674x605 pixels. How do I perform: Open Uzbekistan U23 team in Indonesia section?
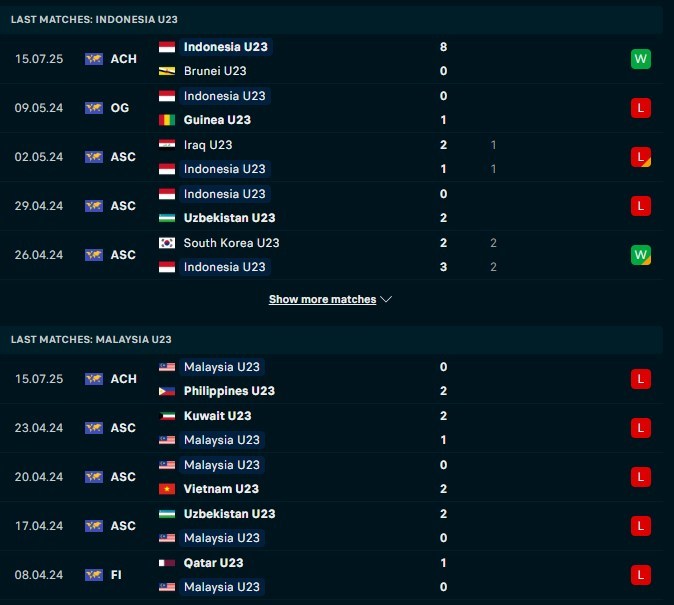point(229,218)
